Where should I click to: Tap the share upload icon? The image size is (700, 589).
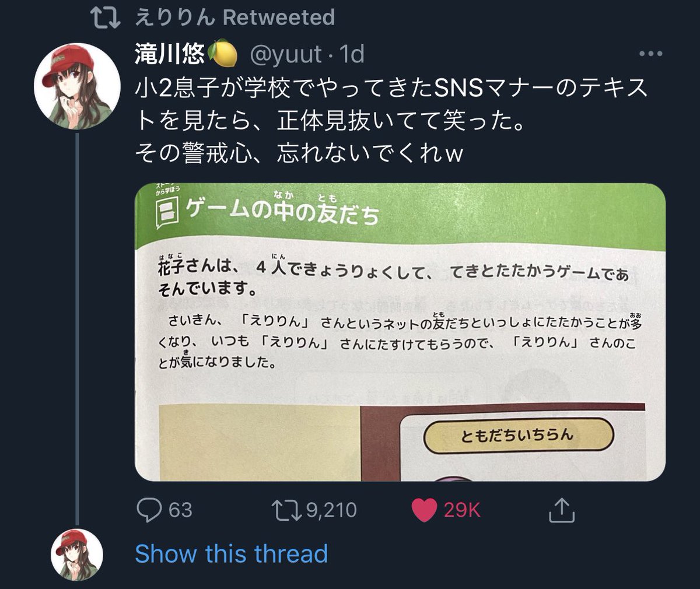[x=562, y=510]
